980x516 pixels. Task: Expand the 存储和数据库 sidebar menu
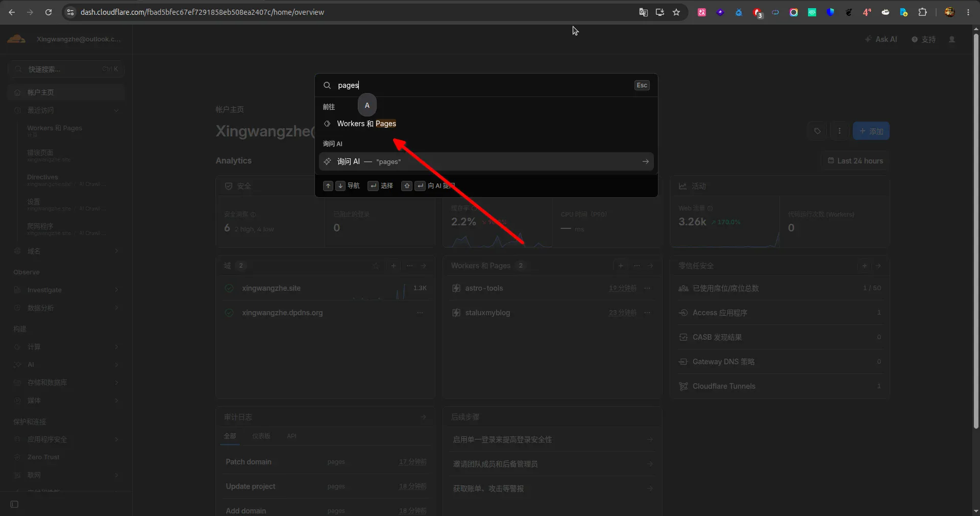116,383
